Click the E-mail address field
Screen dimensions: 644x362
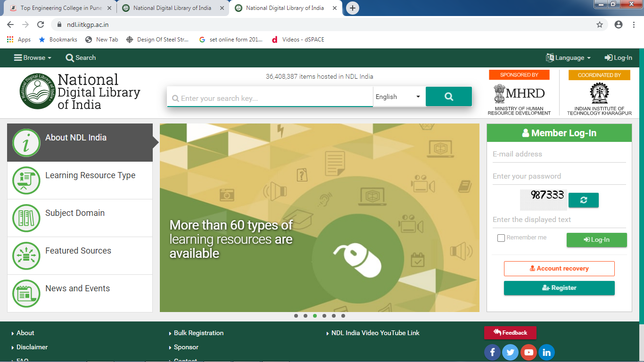click(559, 154)
